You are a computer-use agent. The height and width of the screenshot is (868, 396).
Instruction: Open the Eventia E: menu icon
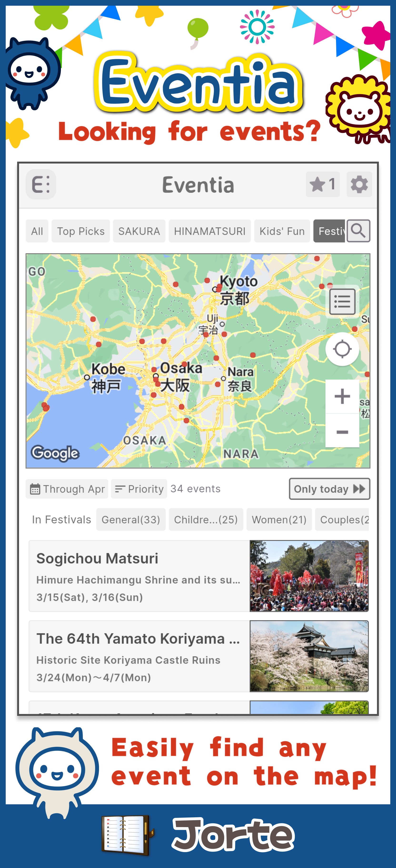pos(41,184)
